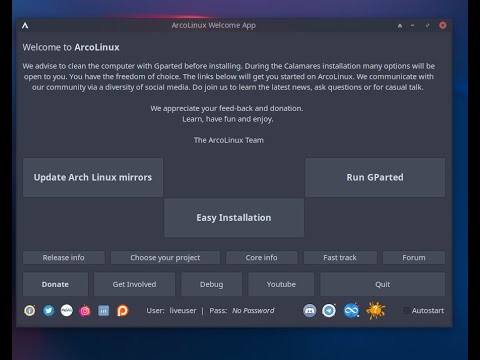Screen dimensions: 480x360
Task: Click the ArcoLinux logo in title bar
Action: [25, 25]
